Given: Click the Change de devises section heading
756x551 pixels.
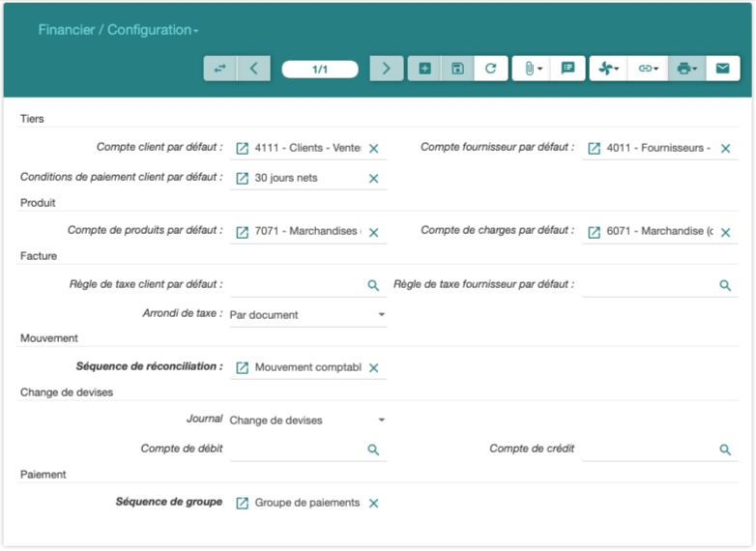Looking at the screenshot, I should pos(67,392).
